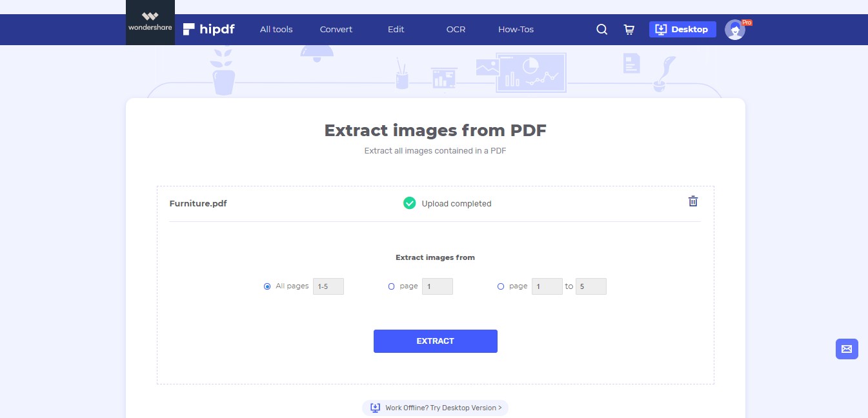Click the EXTRACT button
The image size is (868, 418).
[x=436, y=341]
